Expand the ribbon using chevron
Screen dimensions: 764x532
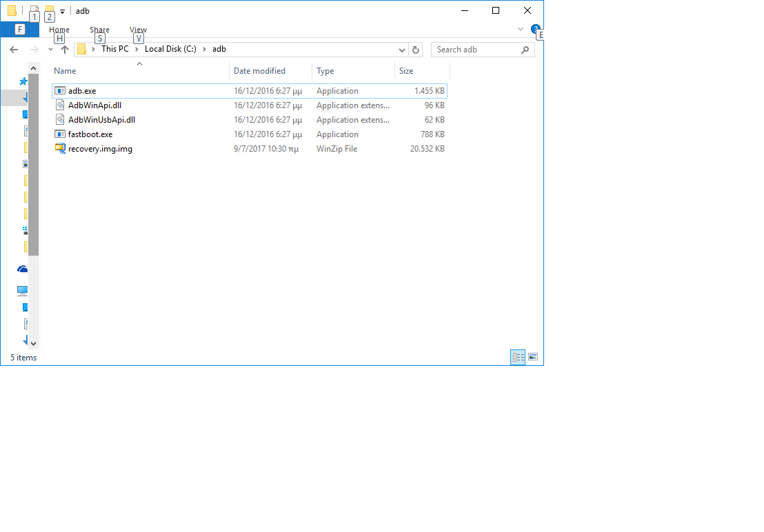(521, 29)
